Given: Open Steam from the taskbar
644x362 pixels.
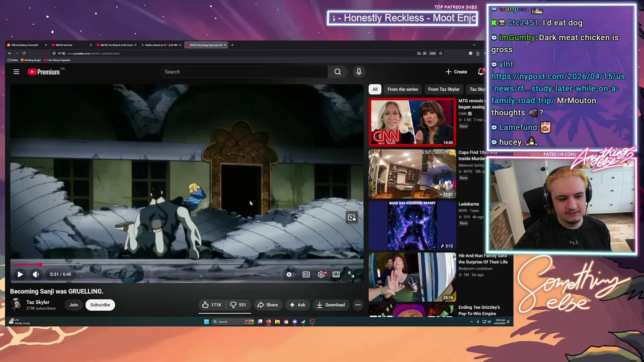Looking at the screenshot, I should 303,322.
